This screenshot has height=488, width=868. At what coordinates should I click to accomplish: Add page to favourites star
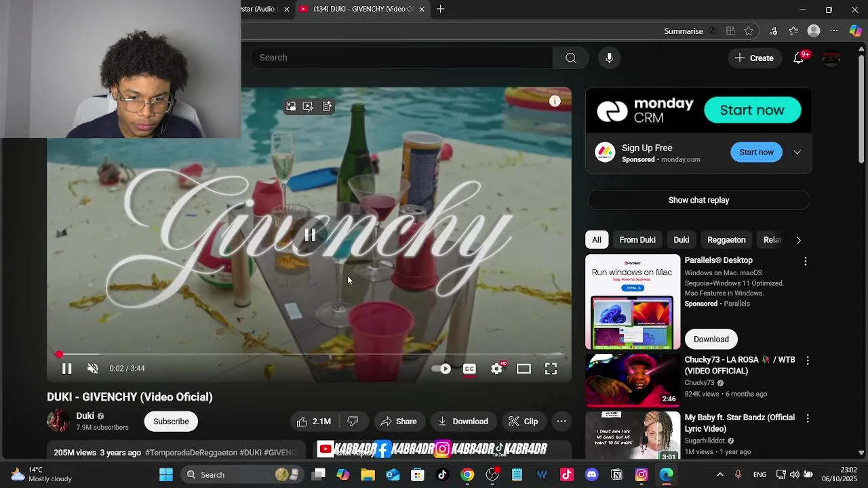click(x=749, y=31)
